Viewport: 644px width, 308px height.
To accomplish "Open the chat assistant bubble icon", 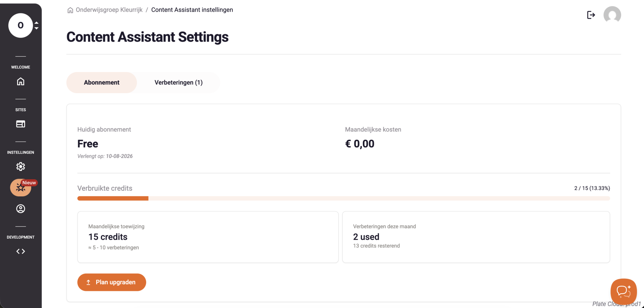I will (x=624, y=292).
